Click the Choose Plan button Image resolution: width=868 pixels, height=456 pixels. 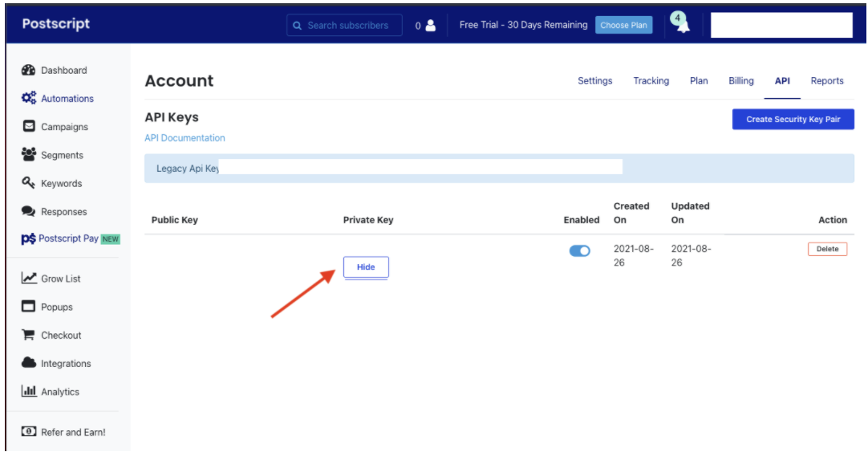[x=623, y=26]
